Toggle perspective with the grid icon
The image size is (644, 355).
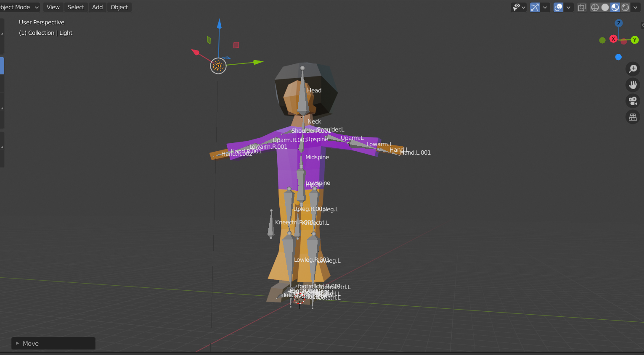tap(633, 116)
